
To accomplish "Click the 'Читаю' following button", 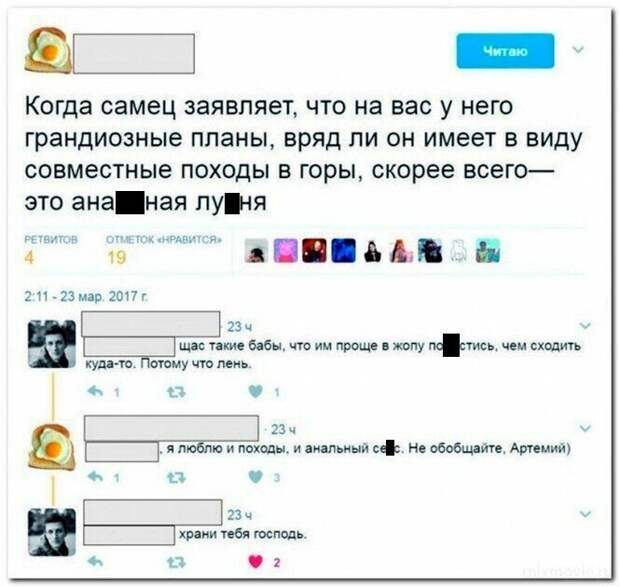I will (505, 51).
